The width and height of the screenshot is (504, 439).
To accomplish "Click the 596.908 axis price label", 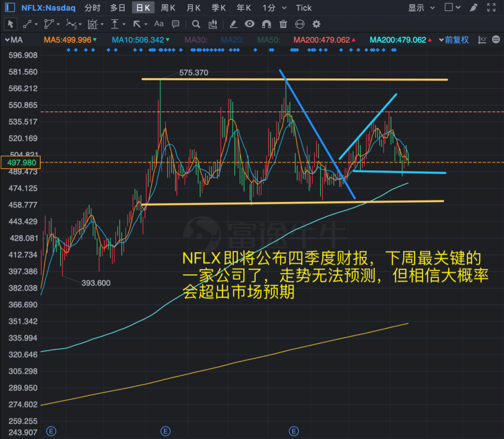I will (x=23, y=55).
